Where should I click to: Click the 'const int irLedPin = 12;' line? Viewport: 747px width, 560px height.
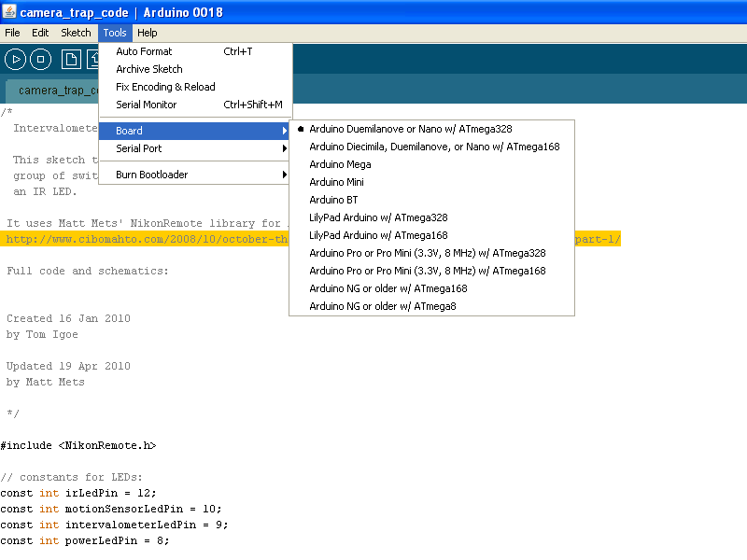coord(78,494)
